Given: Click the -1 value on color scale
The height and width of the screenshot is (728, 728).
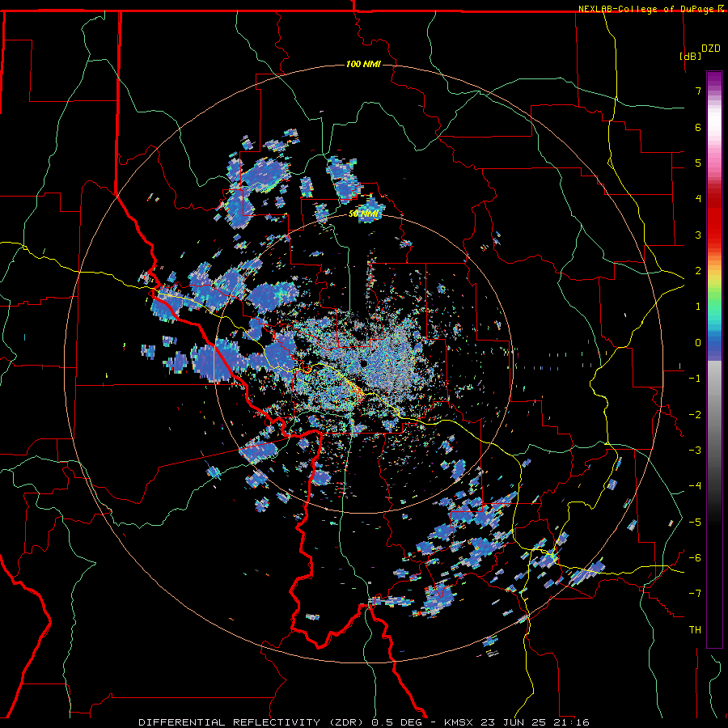Looking at the screenshot, I should pyautogui.click(x=695, y=379).
